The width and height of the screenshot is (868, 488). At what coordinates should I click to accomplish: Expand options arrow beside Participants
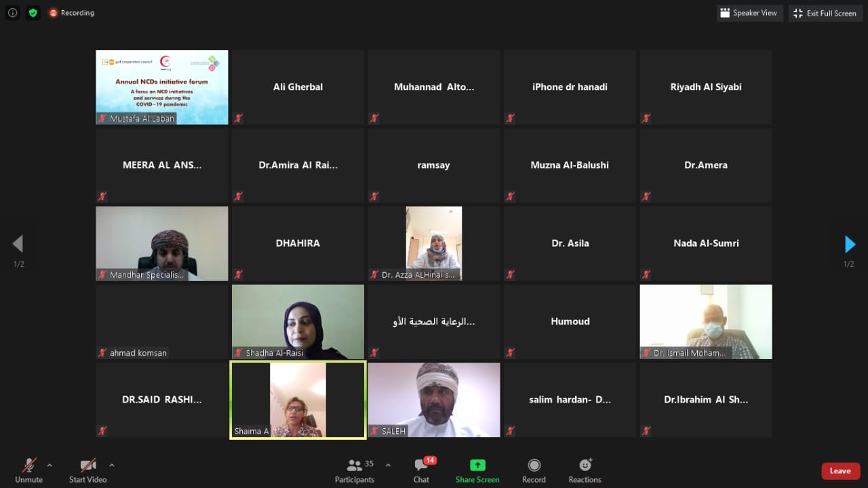pyautogui.click(x=388, y=465)
